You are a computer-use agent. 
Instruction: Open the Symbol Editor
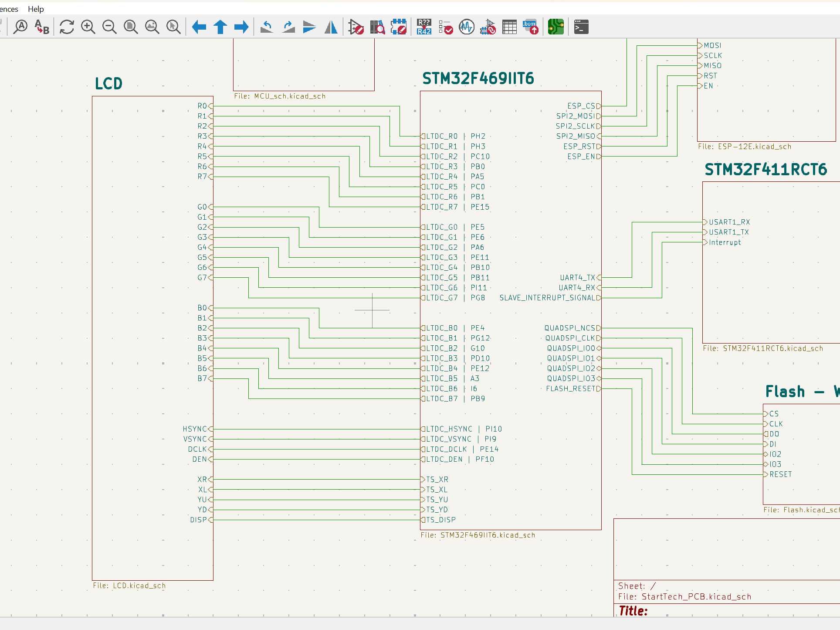[x=356, y=27]
